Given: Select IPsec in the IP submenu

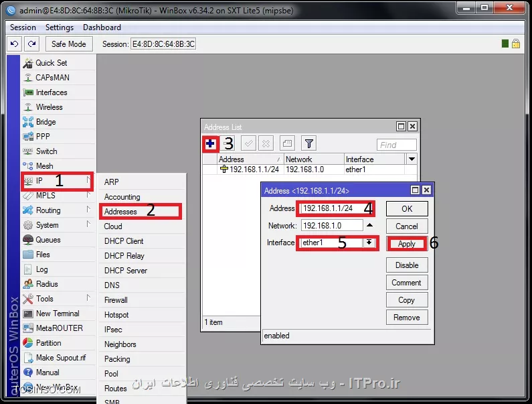Looking at the screenshot, I should [142, 330].
